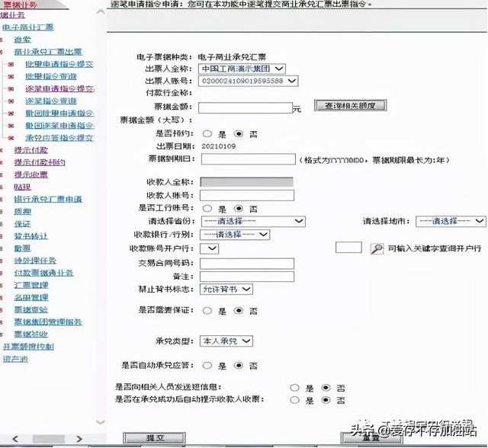Select 否 for 自动提示收款人收票
Viewport: 488px width, 448px height.
tap(326, 400)
